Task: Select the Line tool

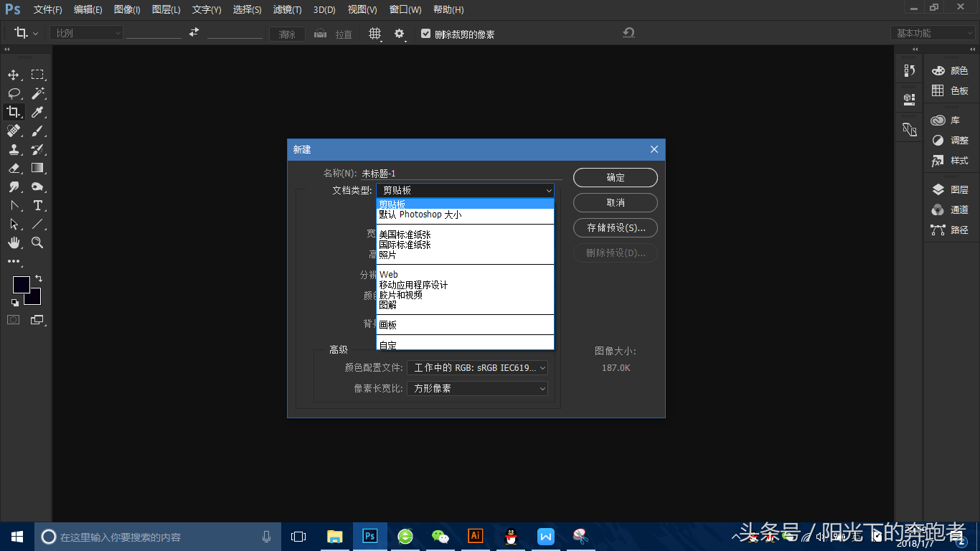Action: [37, 224]
